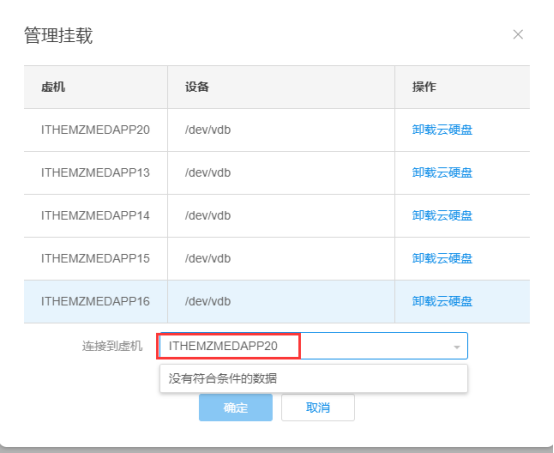Click /dev/vdb in the ITHEMZMEDAPP13 row
Image resolution: width=554 pixels, height=453 pixels.
[208, 173]
